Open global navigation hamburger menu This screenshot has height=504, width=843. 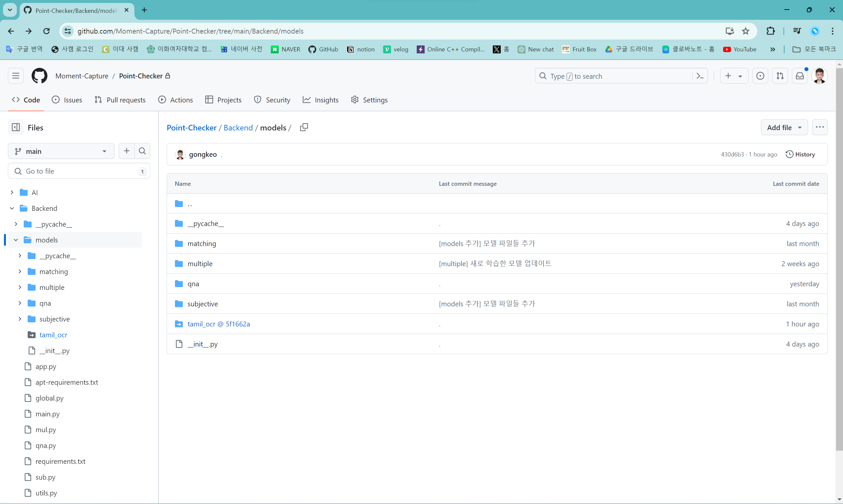16,76
